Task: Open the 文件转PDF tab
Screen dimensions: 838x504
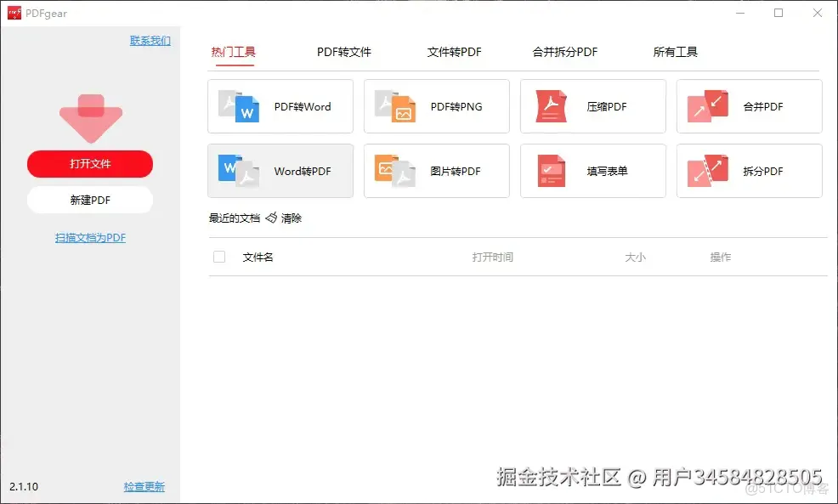Action: pos(454,51)
